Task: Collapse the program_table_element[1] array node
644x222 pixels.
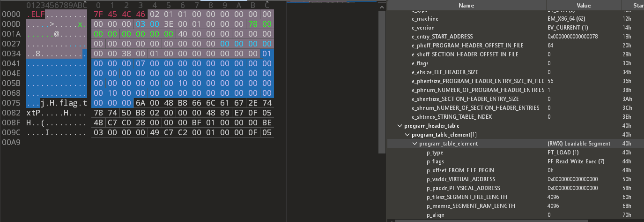Action: pyautogui.click(x=407, y=135)
